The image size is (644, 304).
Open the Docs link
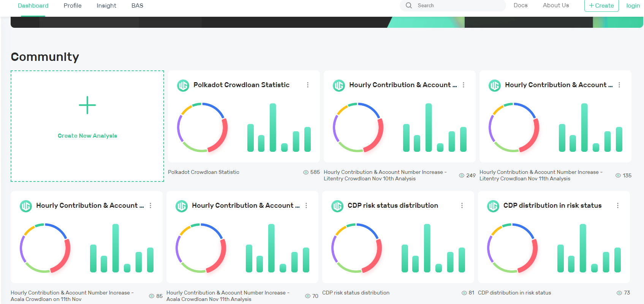click(x=521, y=5)
